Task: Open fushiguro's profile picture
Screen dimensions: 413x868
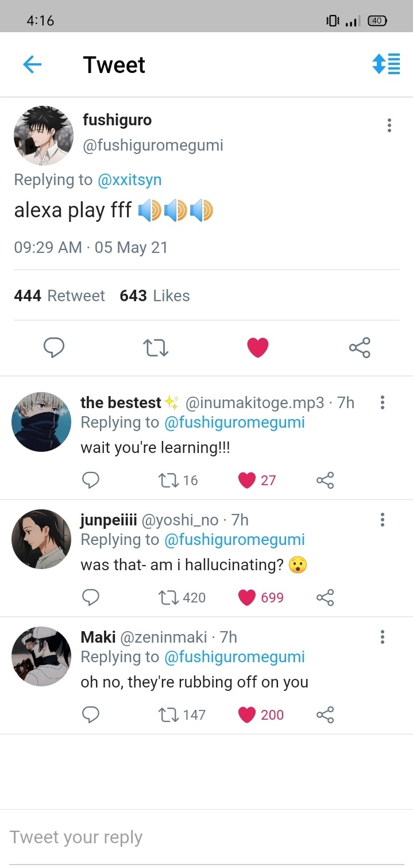Action: [44, 136]
